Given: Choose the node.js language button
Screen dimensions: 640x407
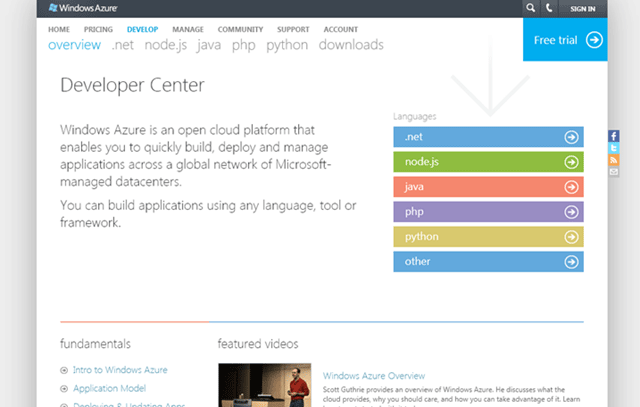Looking at the screenshot, I should (488, 162).
